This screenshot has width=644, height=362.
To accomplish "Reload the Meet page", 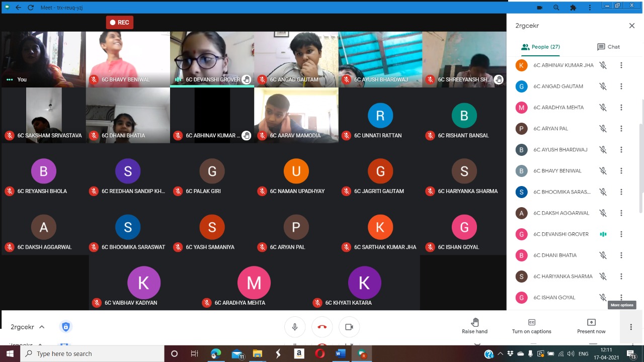I will pos(31,8).
